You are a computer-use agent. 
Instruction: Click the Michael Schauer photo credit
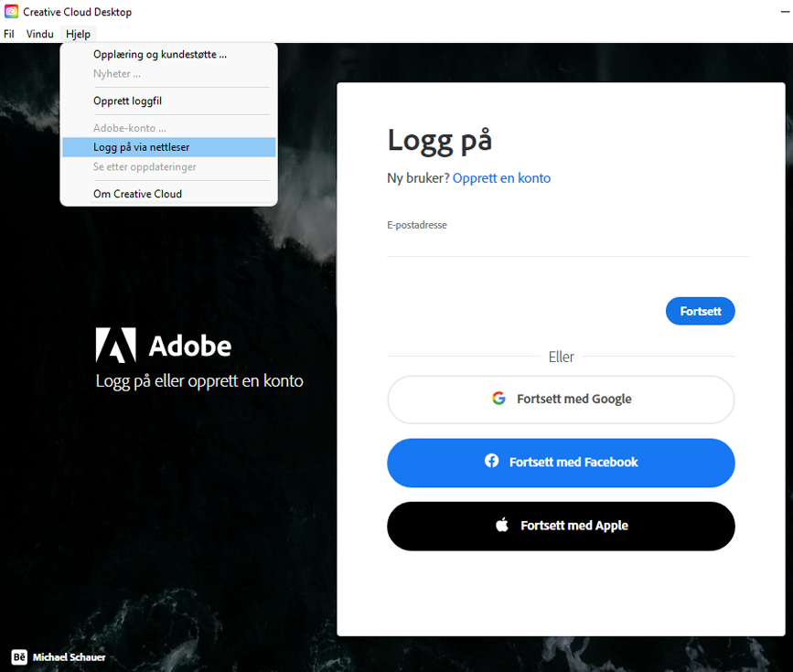point(69,657)
